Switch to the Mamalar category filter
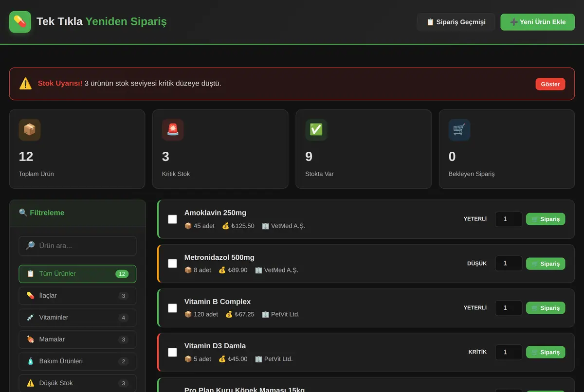The image size is (584, 392). [77, 339]
